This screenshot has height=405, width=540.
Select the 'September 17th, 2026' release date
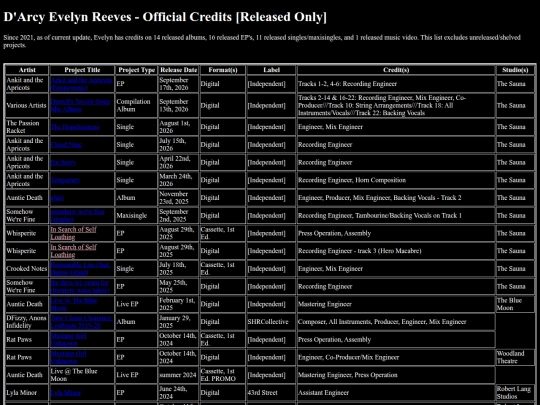tap(178, 84)
